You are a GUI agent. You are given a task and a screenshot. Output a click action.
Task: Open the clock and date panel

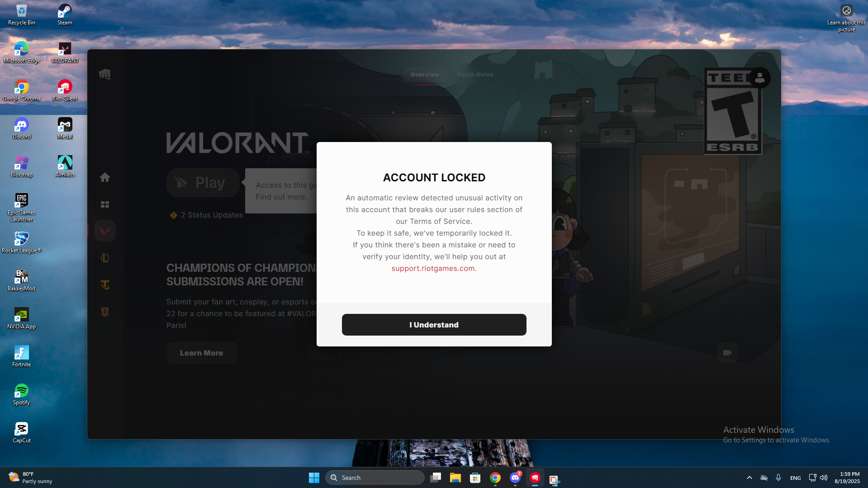pos(847,478)
